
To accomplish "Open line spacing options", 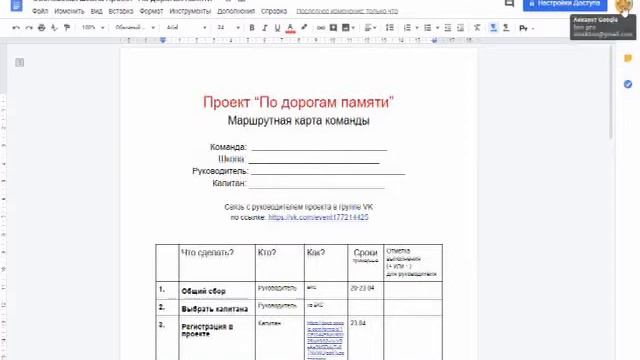I will tap(390, 28).
